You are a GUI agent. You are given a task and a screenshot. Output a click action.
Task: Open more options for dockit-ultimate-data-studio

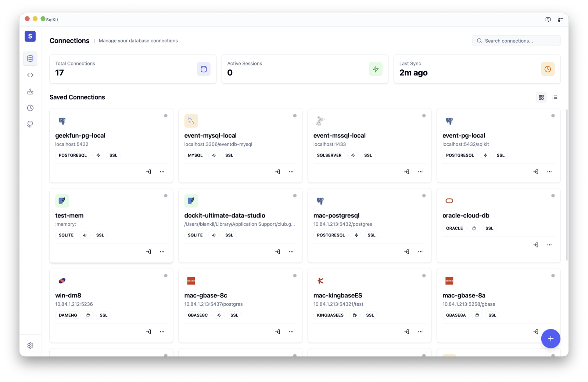pos(291,252)
